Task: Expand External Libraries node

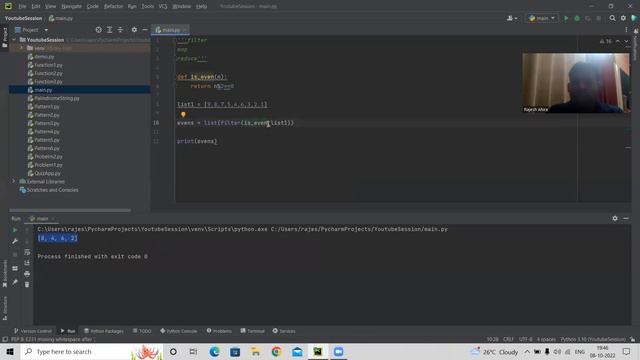Action: click(x=14, y=181)
